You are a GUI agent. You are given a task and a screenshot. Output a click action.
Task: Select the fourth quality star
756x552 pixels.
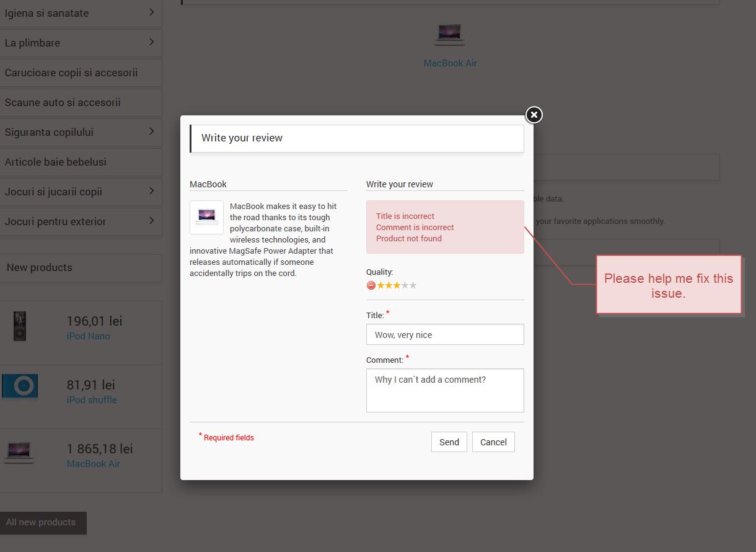(405, 285)
